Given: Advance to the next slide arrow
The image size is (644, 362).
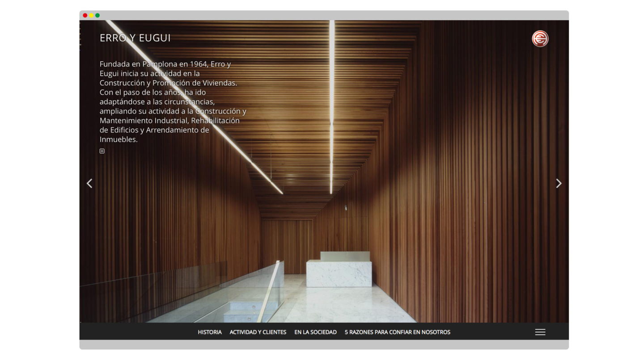Looking at the screenshot, I should click(x=559, y=183).
